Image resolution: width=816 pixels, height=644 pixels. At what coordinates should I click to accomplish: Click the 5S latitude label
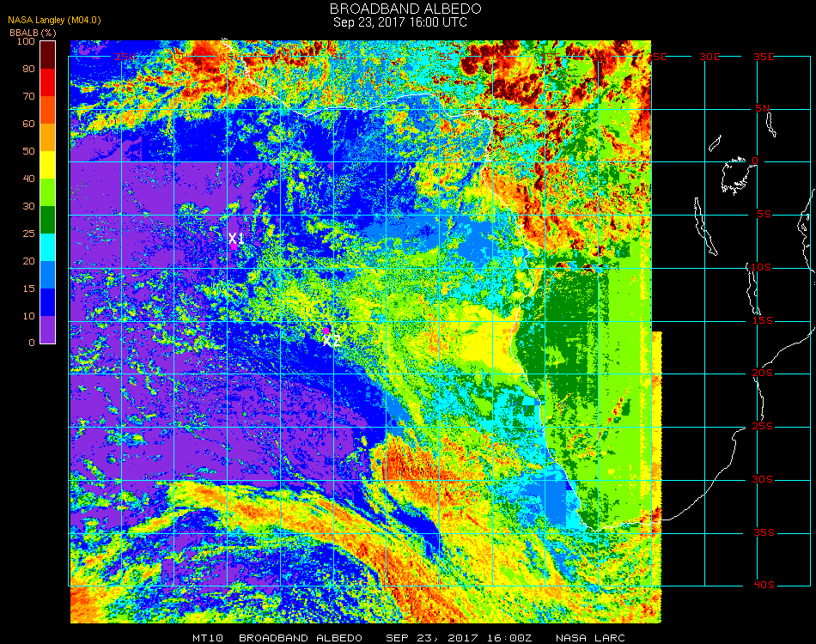pyautogui.click(x=764, y=215)
